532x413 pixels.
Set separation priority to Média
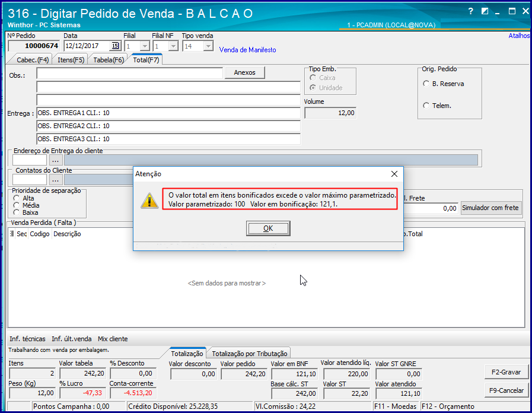(16, 205)
